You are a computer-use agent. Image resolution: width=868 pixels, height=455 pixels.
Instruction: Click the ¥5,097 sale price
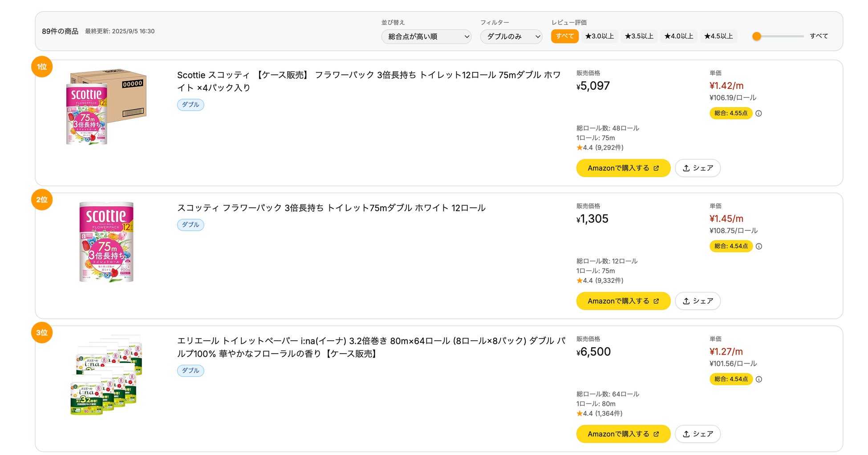[593, 86]
